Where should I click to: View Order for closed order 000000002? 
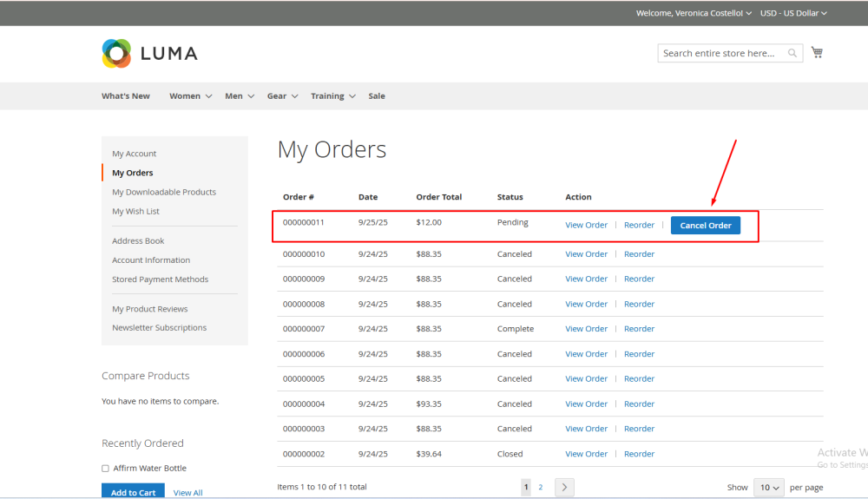click(586, 454)
